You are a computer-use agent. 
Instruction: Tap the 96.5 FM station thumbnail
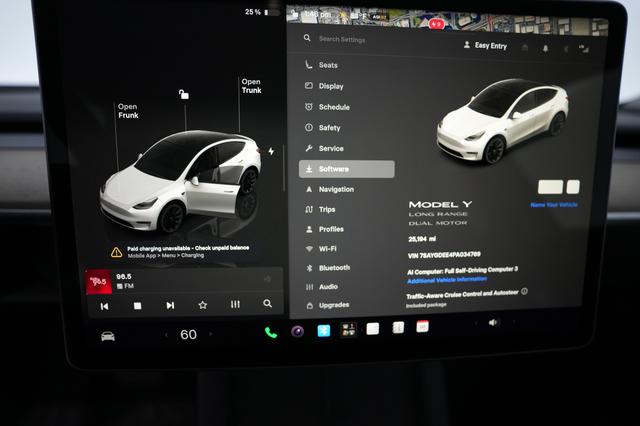tap(98, 282)
